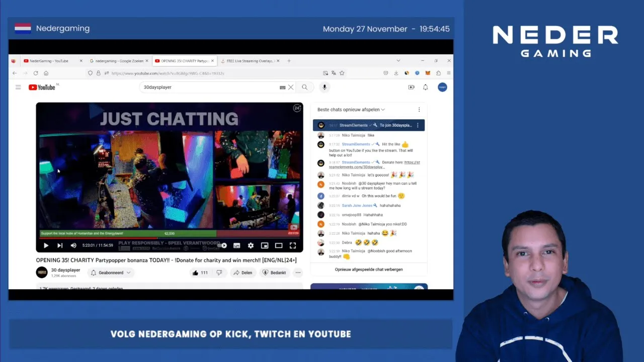The image size is (644, 362).
Task: Open pinned StreamElements message options
Action: (x=418, y=125)
